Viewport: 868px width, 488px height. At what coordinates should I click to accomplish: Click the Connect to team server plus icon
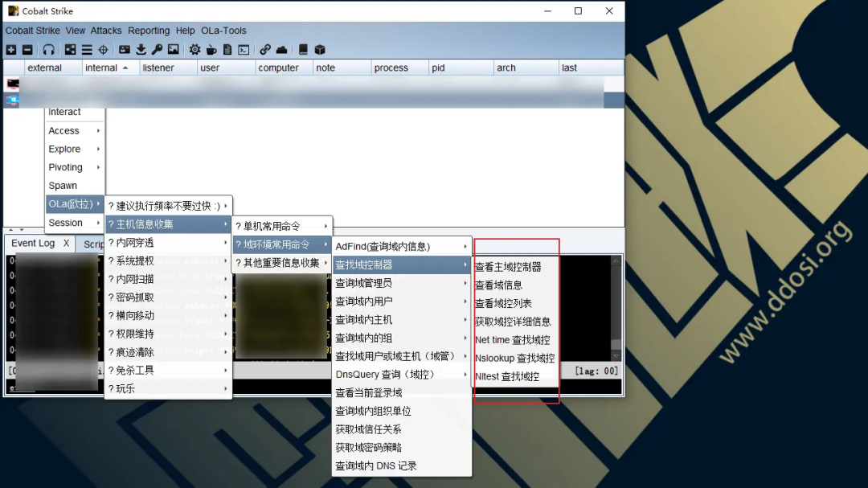click(11, 50)
